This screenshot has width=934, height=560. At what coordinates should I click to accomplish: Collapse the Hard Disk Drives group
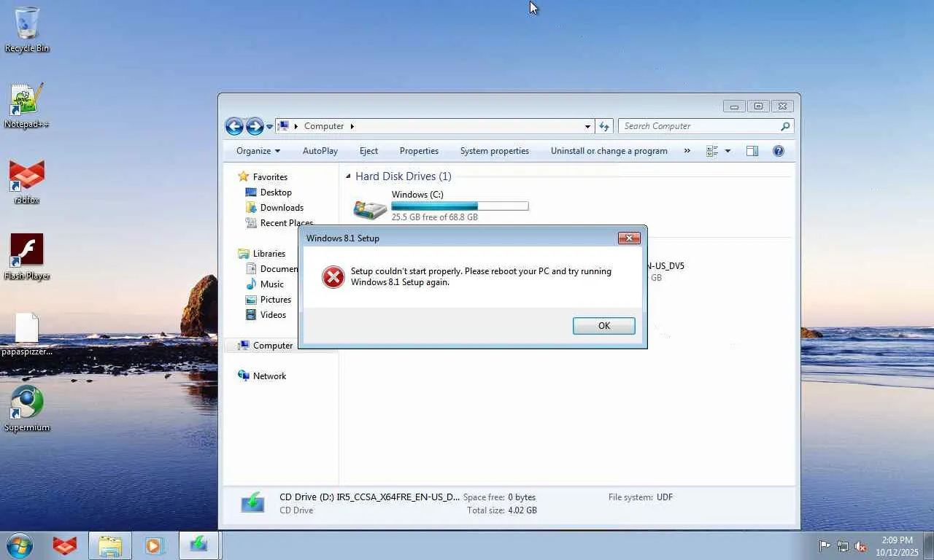pyautogui.click(x=349, y=176)
